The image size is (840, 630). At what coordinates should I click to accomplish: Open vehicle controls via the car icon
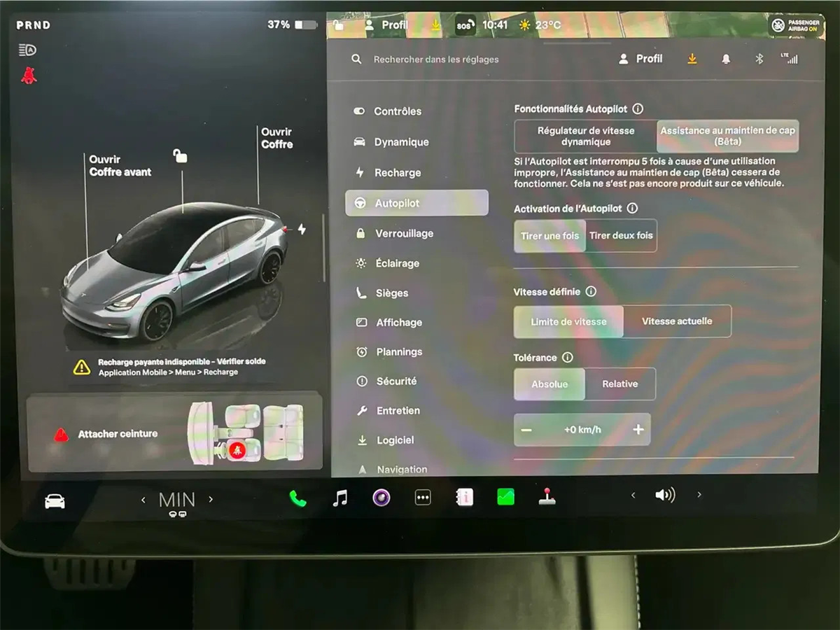[55, 500]
